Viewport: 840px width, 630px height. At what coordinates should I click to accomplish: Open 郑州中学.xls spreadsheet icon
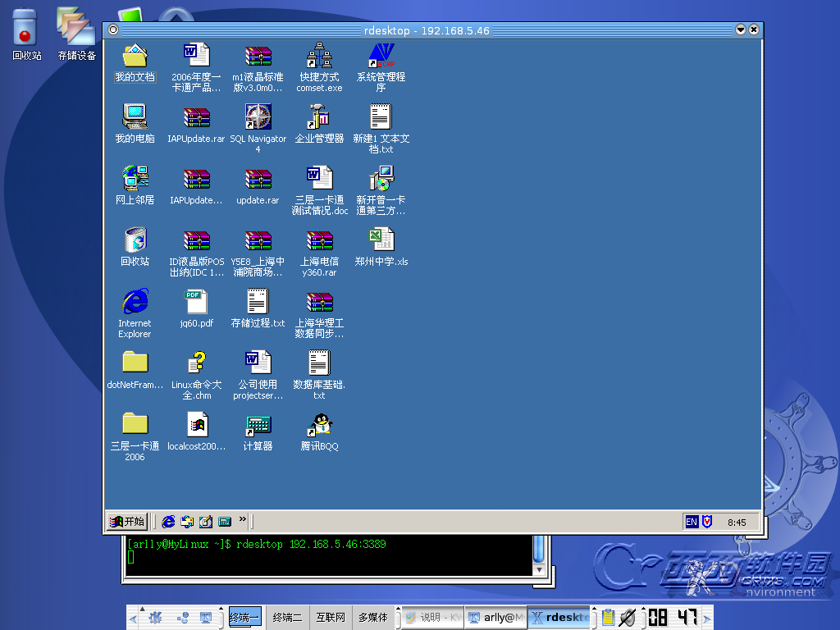[381, 240]
